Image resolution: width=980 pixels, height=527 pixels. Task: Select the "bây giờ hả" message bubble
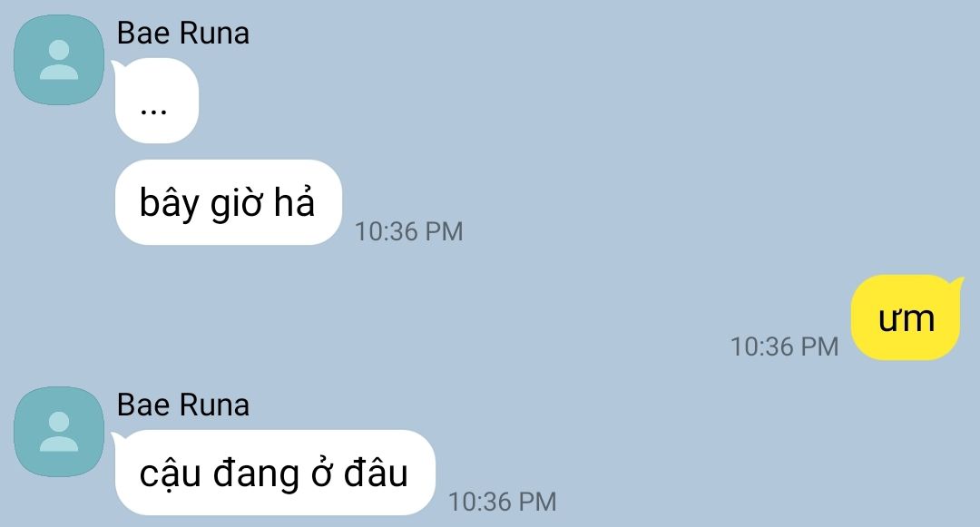228,202
